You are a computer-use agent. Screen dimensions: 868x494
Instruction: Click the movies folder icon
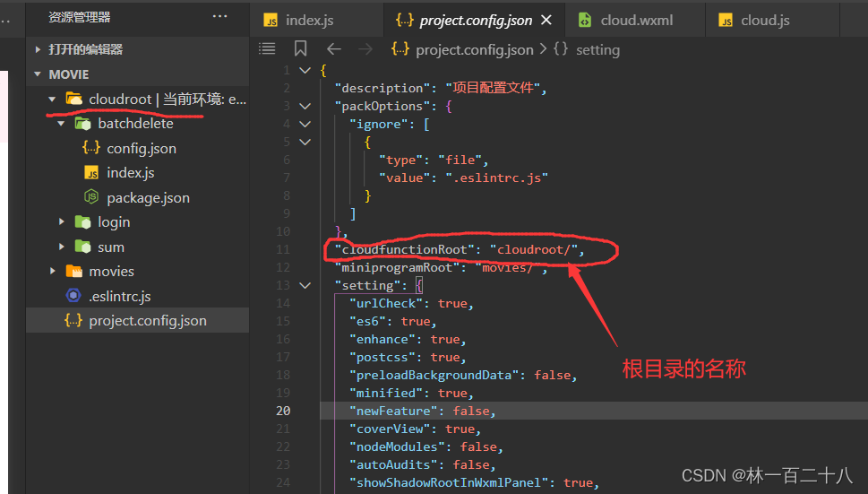(74, 271)
